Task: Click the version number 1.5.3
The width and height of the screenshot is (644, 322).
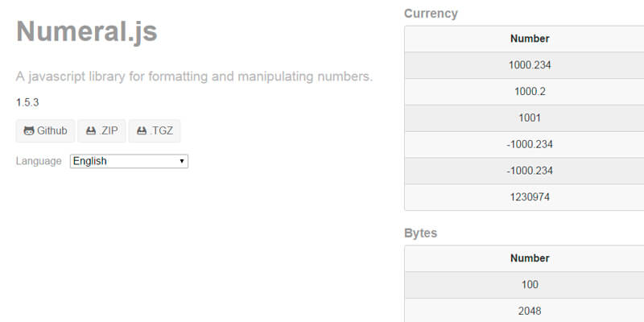Action: tap(27, 102)
